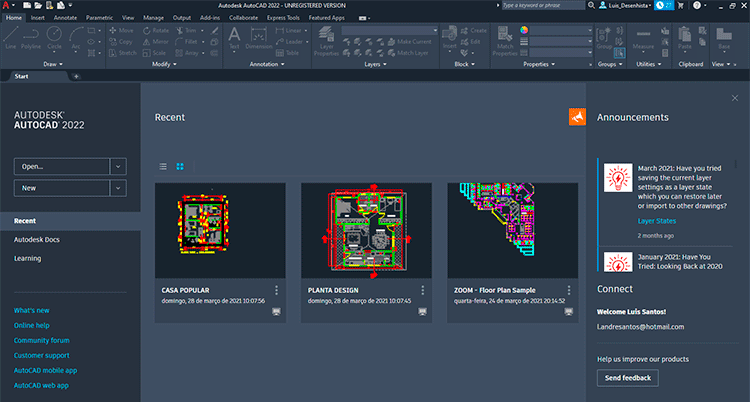Screen dimensions: 750x402
Task: Toggle group selection on/off in Groups panel
Action: coord(619,53)
